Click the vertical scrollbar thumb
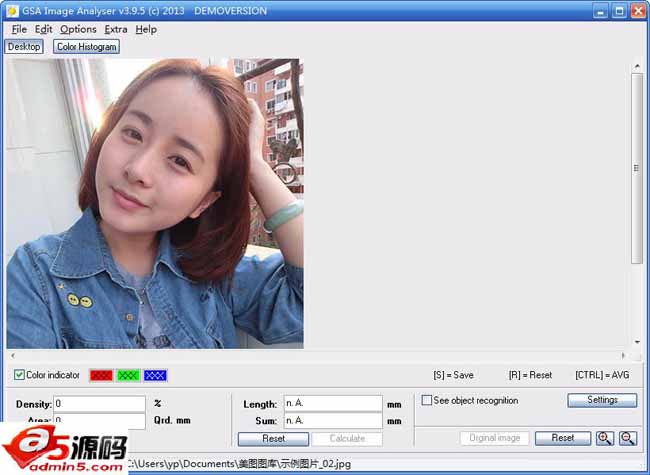This screenshot has height=475, width=650. 637,168
